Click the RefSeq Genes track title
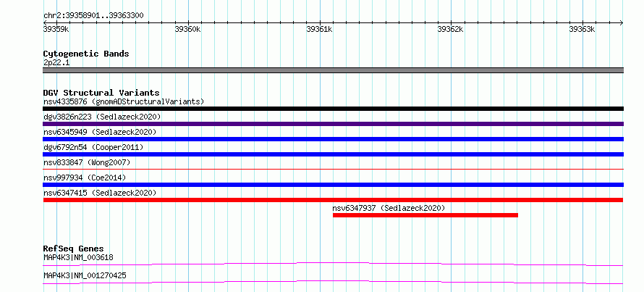Screen dimensions: 644x292 74,249
